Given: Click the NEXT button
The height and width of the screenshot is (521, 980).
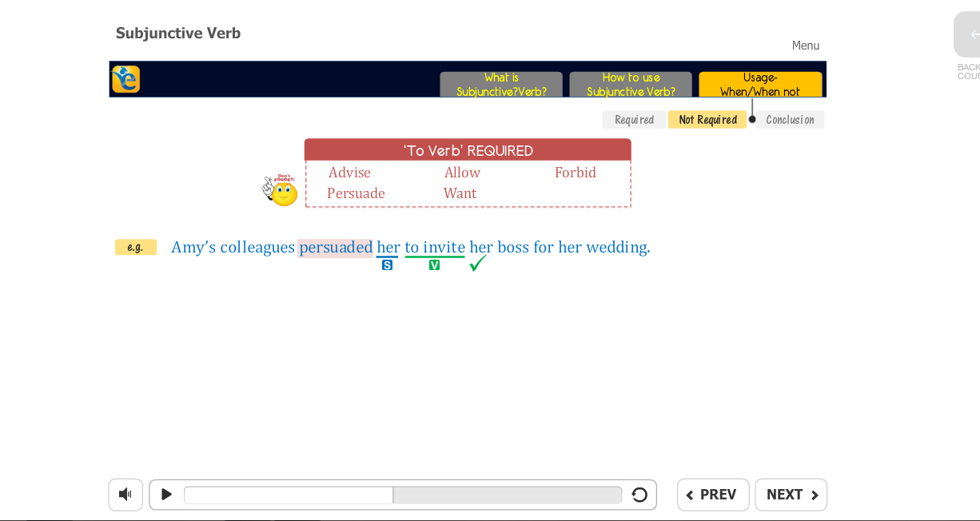Looking at the screenshot, I should pyautogui.click(x=791, y=495).
